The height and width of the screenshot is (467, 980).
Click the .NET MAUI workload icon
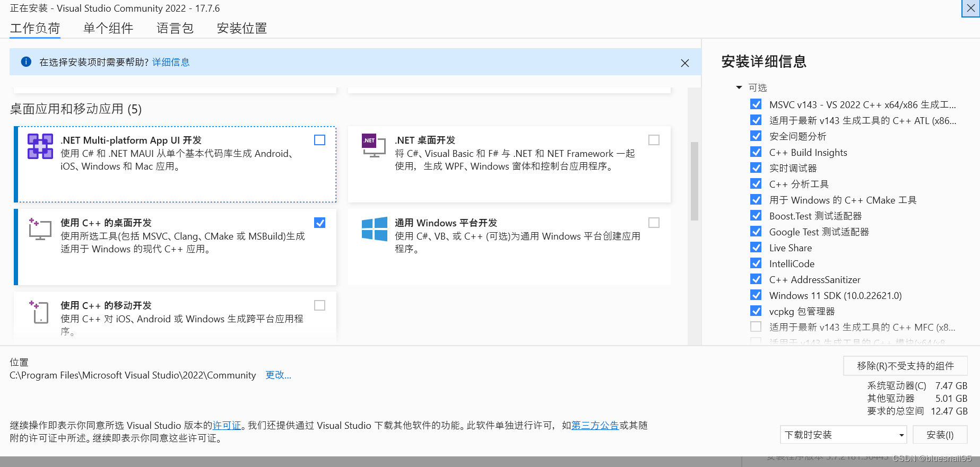(x=40, y=146)
